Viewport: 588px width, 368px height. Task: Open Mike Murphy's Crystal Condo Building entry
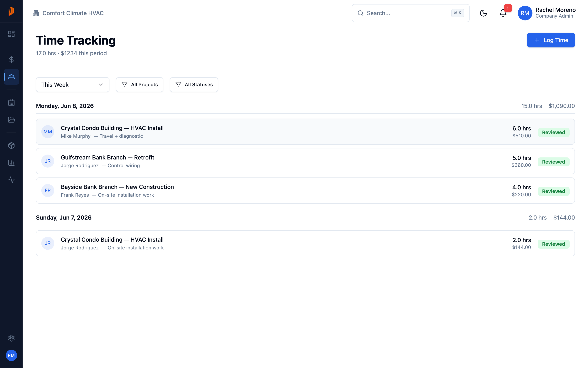(x=305, y=132)
